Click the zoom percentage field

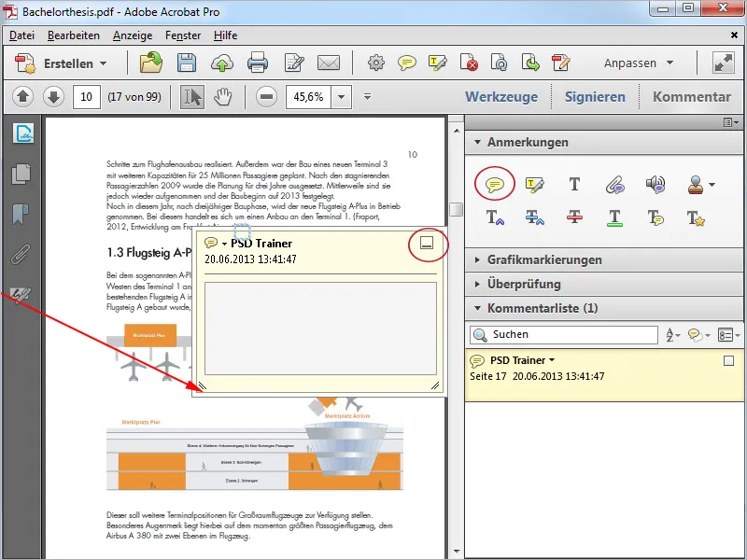click(308, 97)
